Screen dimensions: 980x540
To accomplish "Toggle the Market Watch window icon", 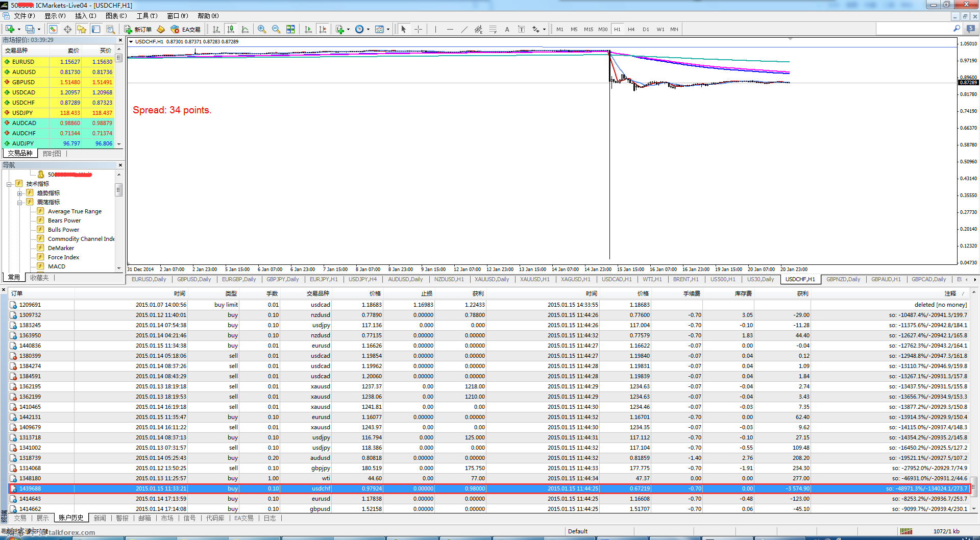I will point(53,29).
